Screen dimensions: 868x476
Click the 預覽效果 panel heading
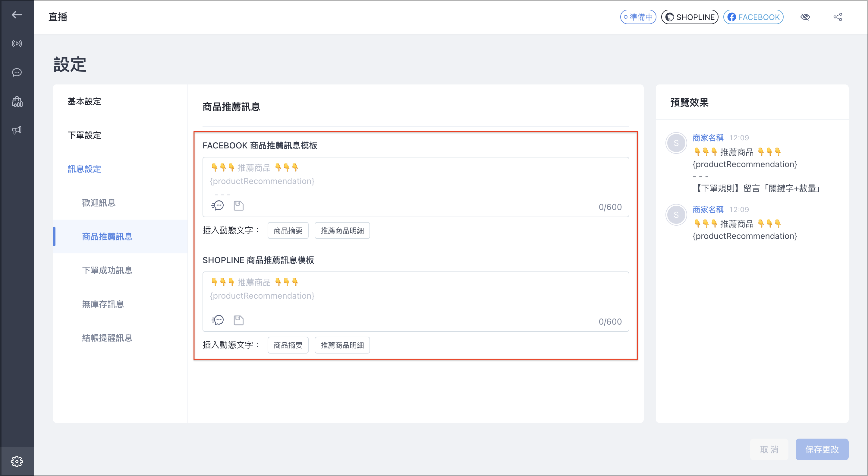point(689,102)
